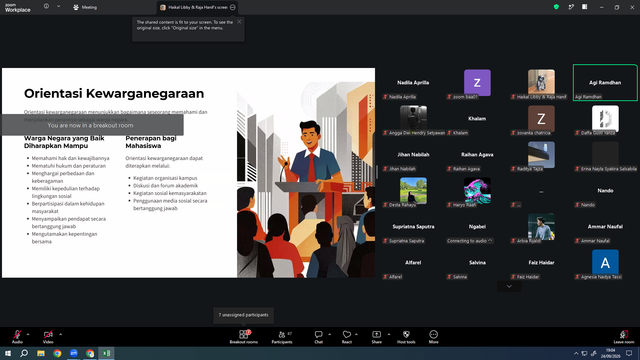
Task: Select Raihan Agava's participant tile
Action: click(x=477, y=154)
